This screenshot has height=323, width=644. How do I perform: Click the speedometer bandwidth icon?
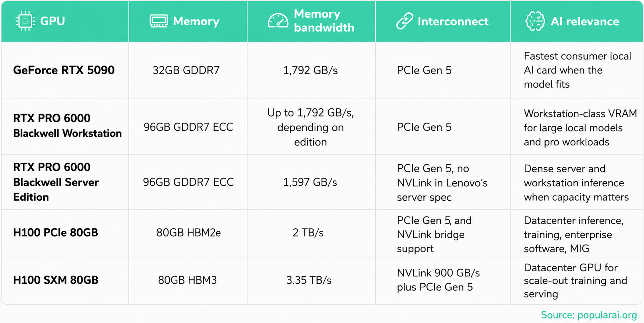pyautogui.click(x=278, y=21)
